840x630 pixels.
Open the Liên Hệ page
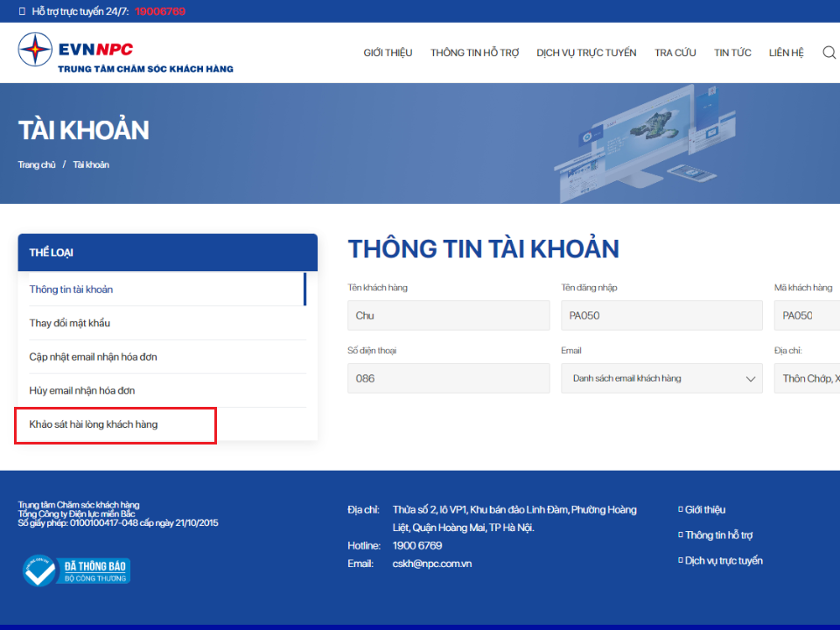point(786,52)
